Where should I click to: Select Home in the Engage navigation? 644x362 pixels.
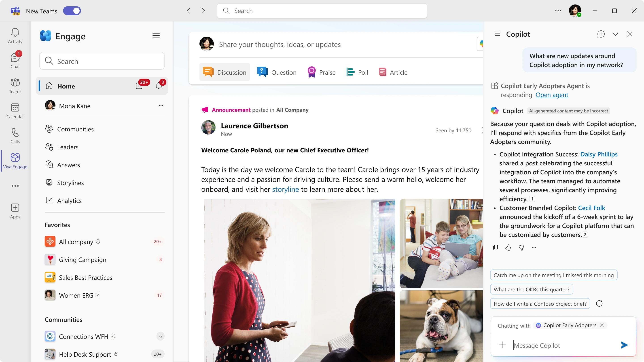pyautogui.click(x=102, y=86)
